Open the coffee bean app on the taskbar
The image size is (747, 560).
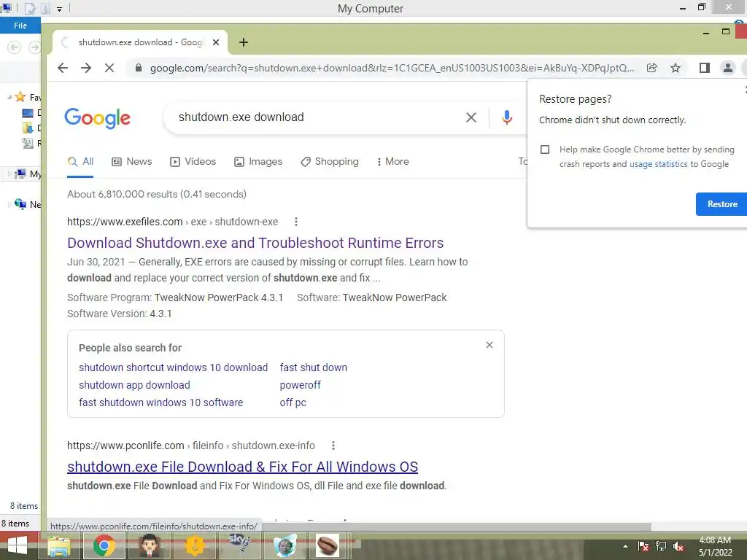coord(328,545)
